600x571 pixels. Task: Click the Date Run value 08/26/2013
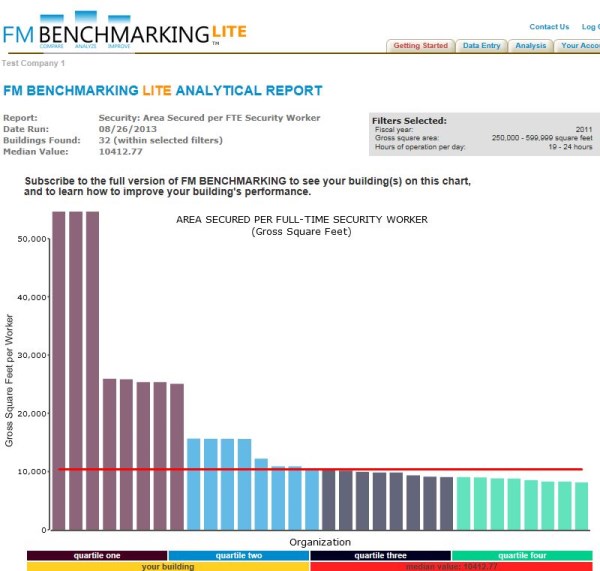(128, 129)
